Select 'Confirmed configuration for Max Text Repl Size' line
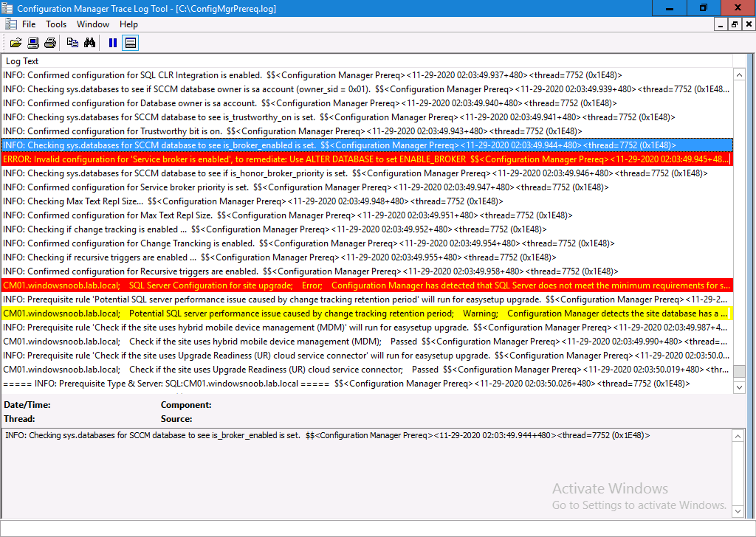Viewport: 756px width, 537px height. [x=367, y=215]
